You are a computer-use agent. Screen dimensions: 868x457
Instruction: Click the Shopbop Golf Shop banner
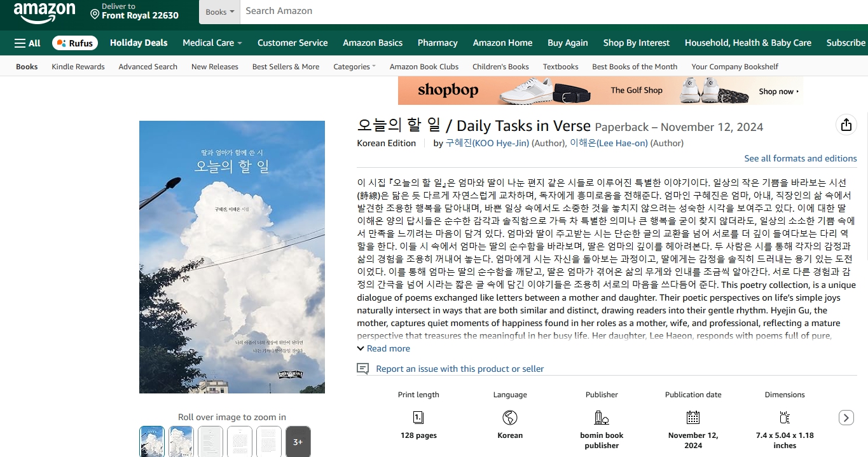click(600, 91)
